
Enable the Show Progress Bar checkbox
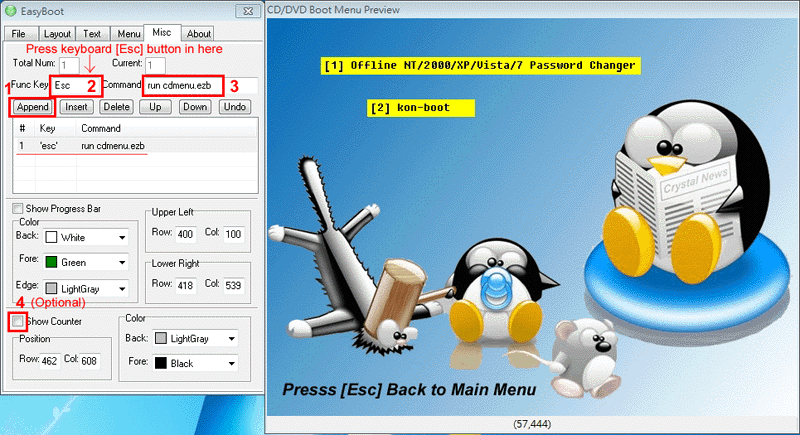(x=18, y=209)
